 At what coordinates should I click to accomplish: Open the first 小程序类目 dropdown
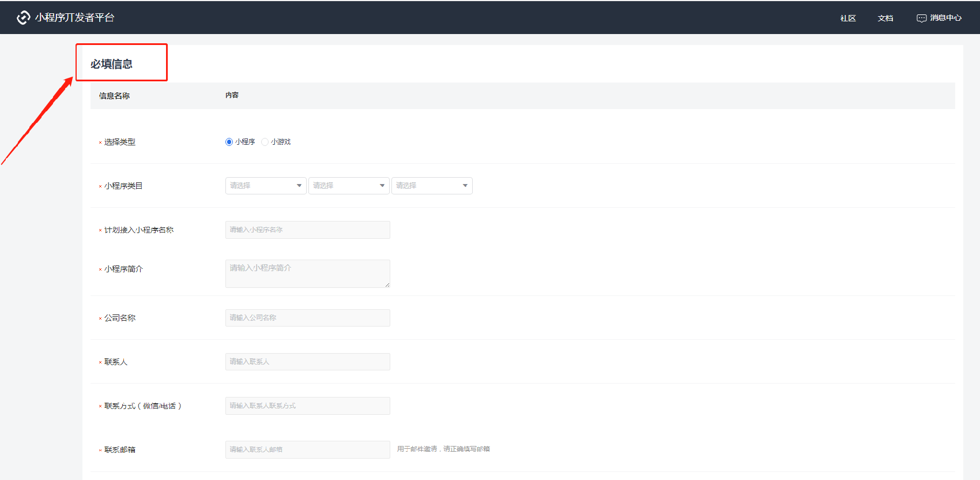pyautogui.click(x=265, y=186)
